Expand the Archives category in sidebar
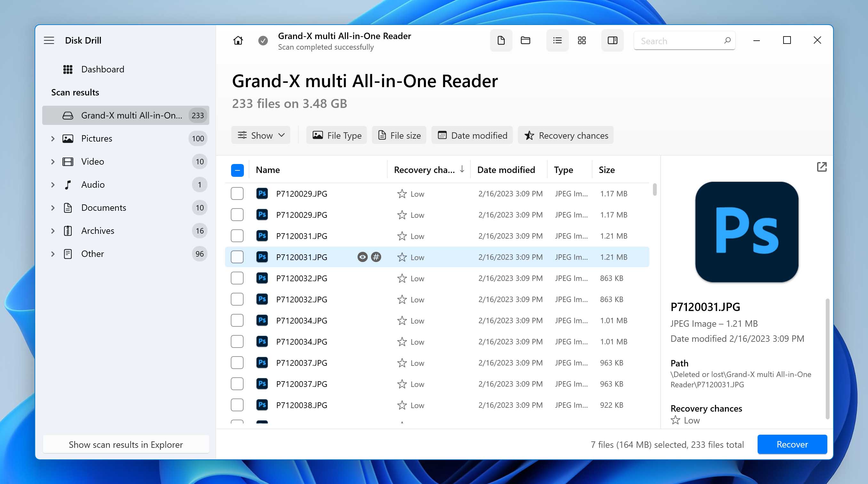The height and width of the screenshot is (484, 868). [x=52, y=230]
